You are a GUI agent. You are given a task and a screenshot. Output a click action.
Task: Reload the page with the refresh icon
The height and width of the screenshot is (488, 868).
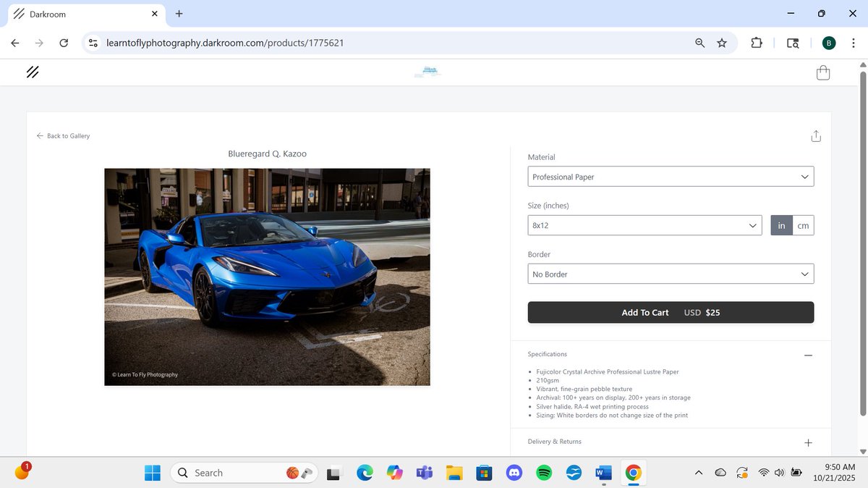point(64,43)
